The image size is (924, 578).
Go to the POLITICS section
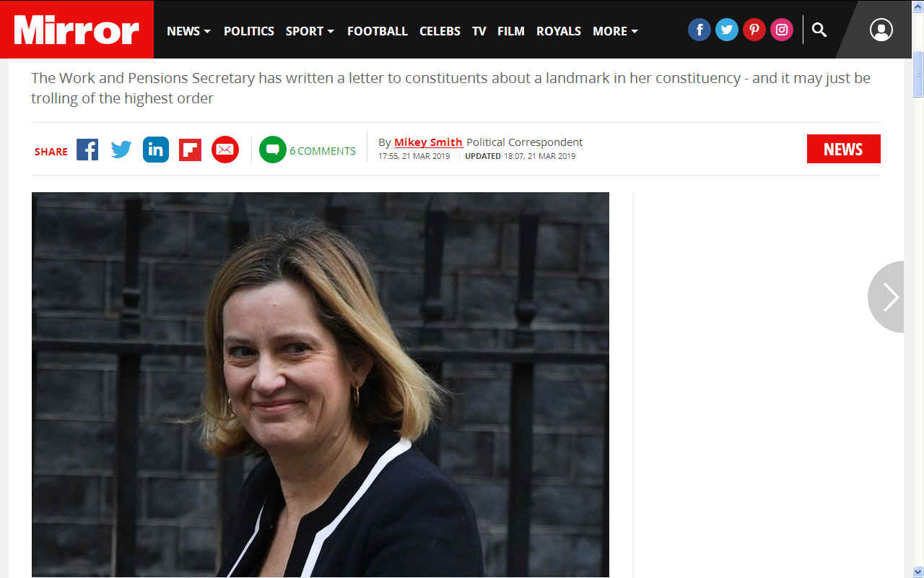(x=249, y=31)
